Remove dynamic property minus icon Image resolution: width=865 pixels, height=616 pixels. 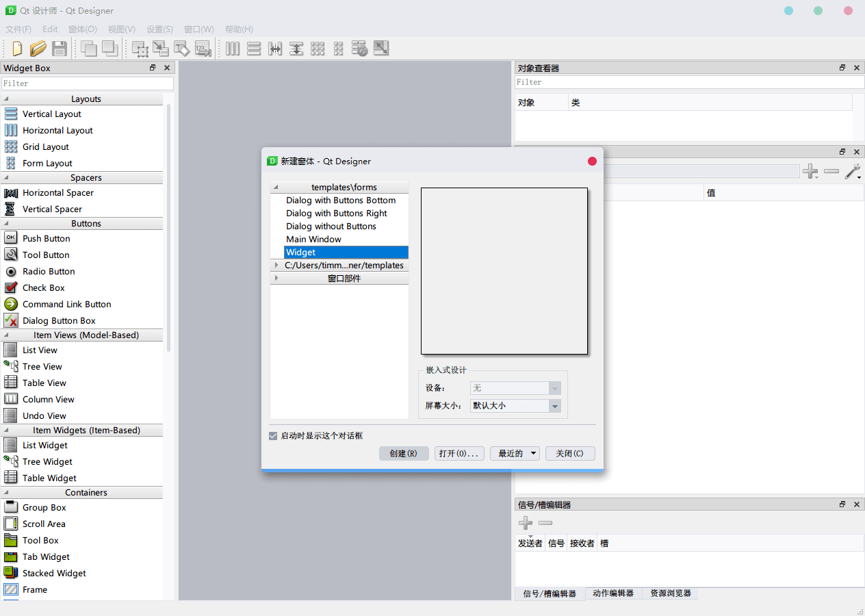(831, 171)
